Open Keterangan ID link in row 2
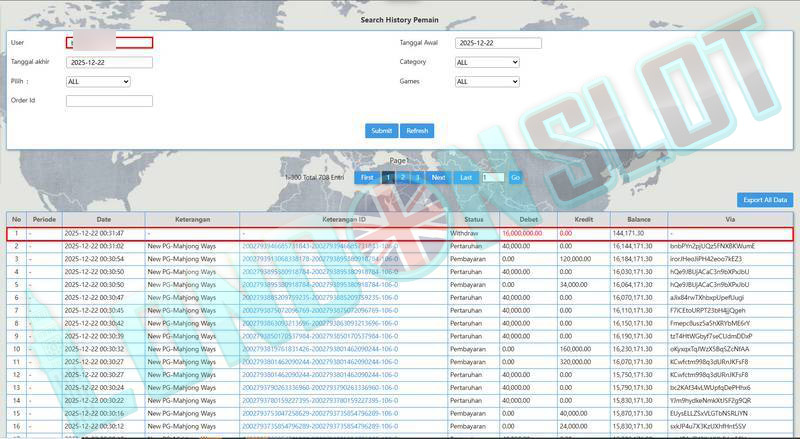The width and height of the screenshot is (800, 439). click(319, 245)
